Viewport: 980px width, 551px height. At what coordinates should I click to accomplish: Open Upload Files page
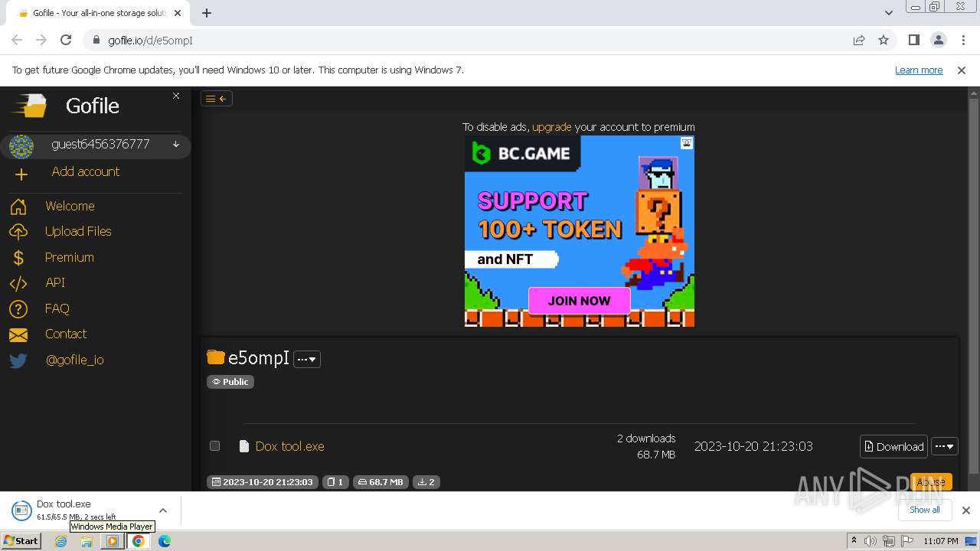[x=78, y=231]
